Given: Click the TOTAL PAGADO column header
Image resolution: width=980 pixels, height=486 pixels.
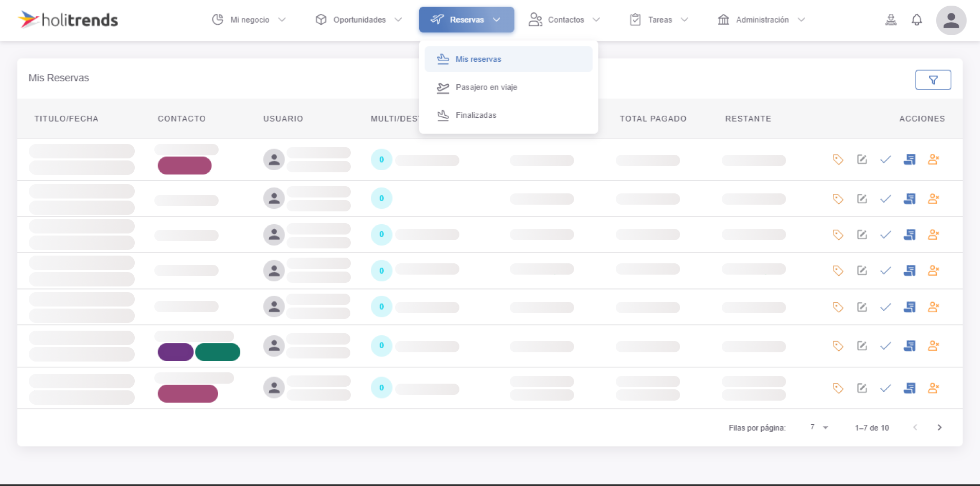Looking at the screenshot, I should pyautogui.click(x=653, y=119).
